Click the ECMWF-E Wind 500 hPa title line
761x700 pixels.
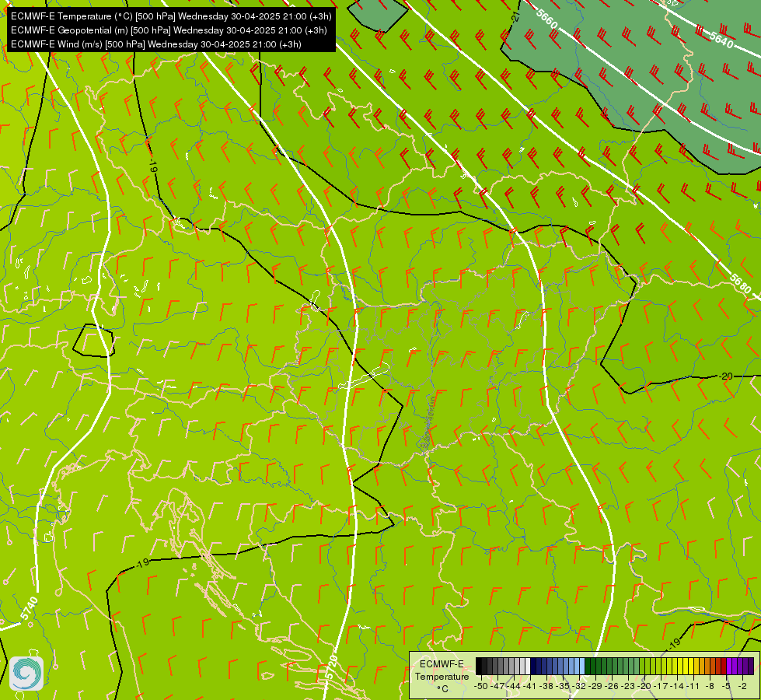click(x=156, y=44)
